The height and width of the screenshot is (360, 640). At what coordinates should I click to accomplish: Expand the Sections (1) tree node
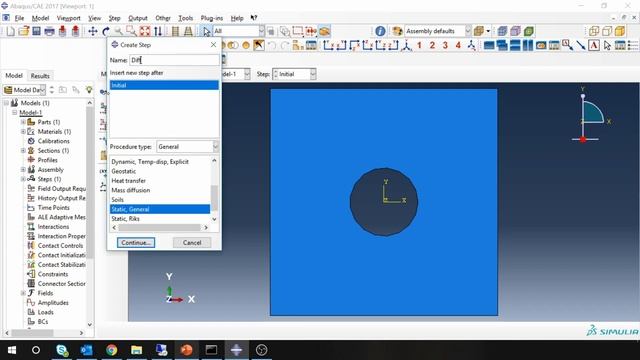[23, 151]
